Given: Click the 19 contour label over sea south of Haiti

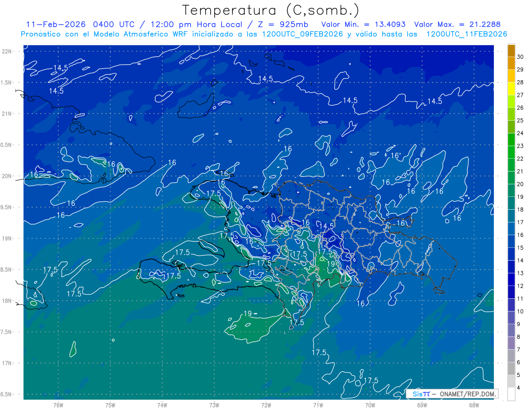Looking at the screenshot, I should 248,314.
